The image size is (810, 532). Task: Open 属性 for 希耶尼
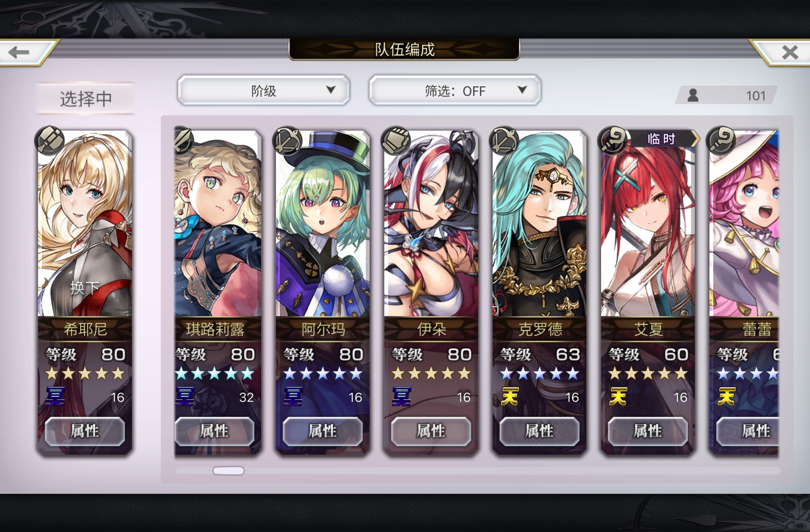point(85,431)
